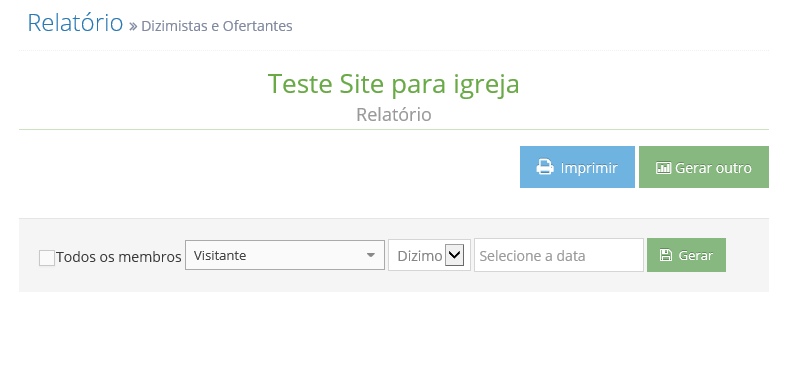The image size is (796, 389).
Task: Click the Selecione a data field
Action: pos(559,255)
